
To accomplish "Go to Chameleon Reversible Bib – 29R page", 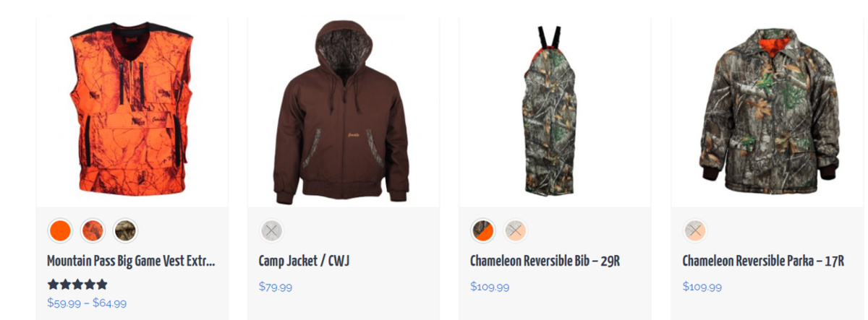I will 545,261.
